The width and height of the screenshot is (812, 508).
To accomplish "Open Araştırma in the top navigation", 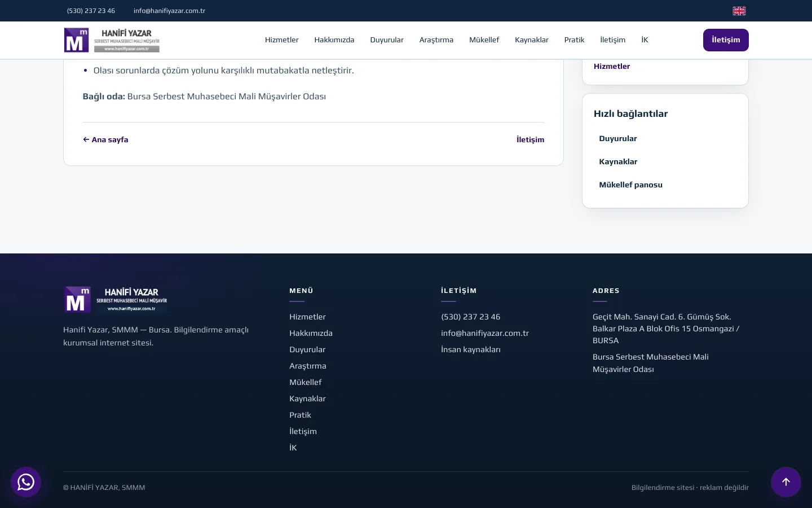I will [436, 40].
